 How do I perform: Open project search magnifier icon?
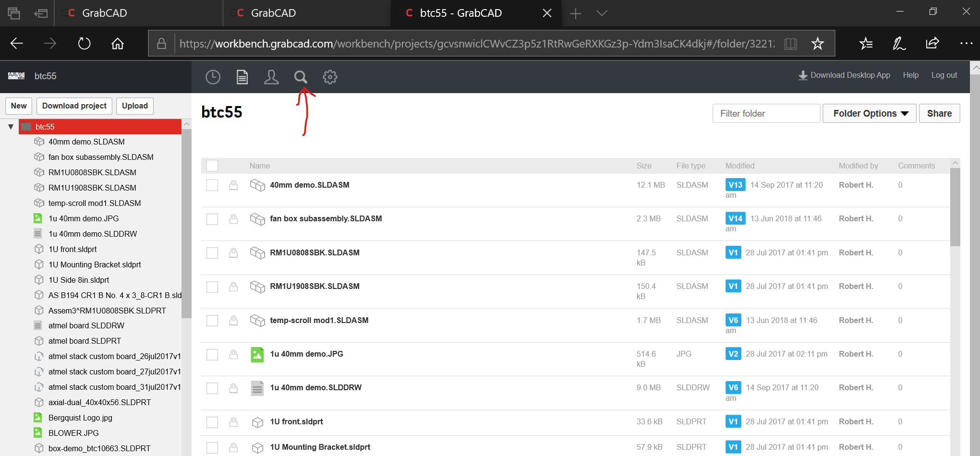coord(301,77)
